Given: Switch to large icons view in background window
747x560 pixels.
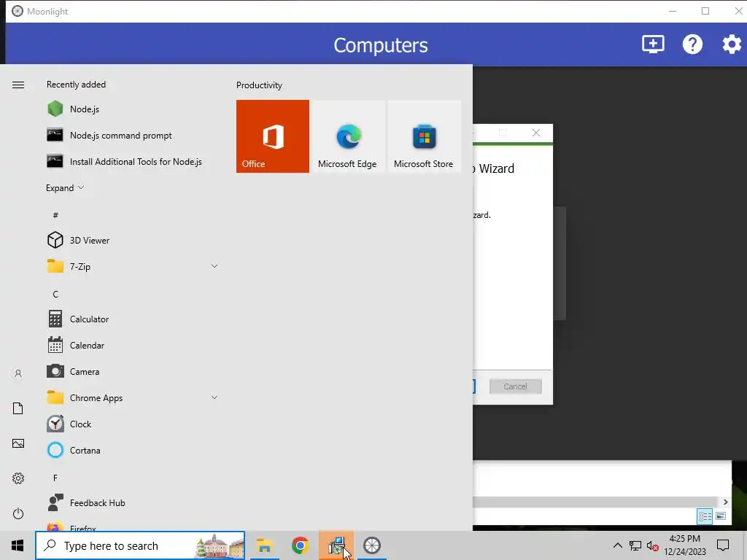Looking at the screenshot, I should tap(721, 516).
